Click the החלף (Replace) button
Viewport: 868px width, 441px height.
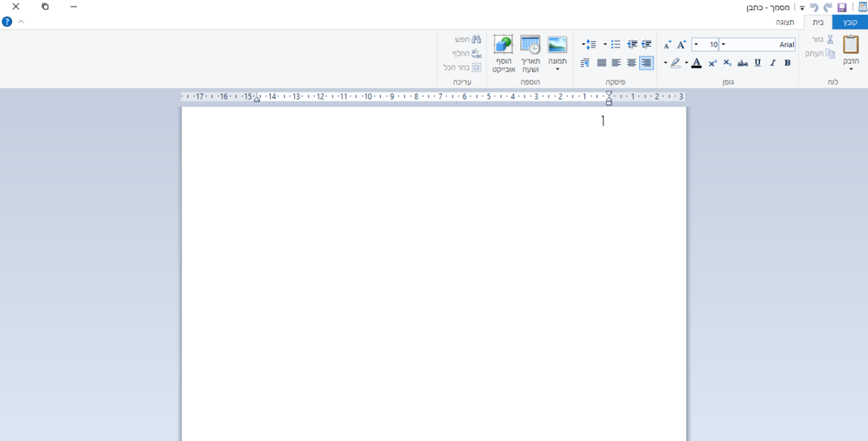coord(467,53)
